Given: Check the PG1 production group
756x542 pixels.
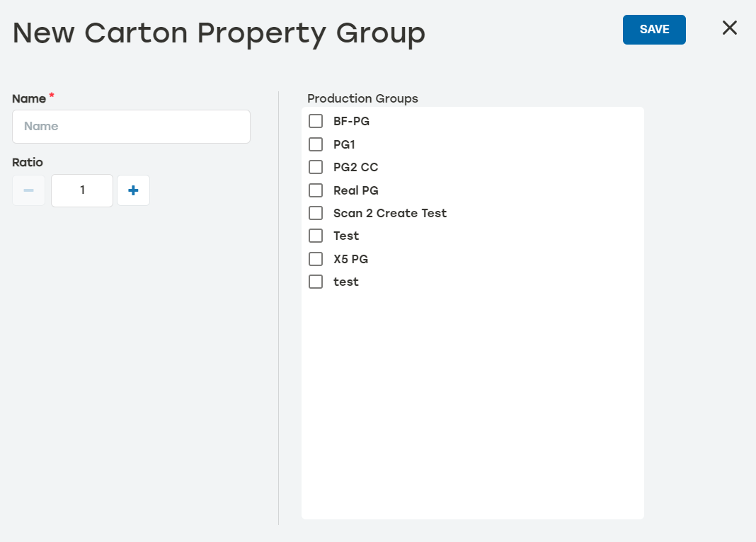Looking at the screenshot, I should [315, 144].
